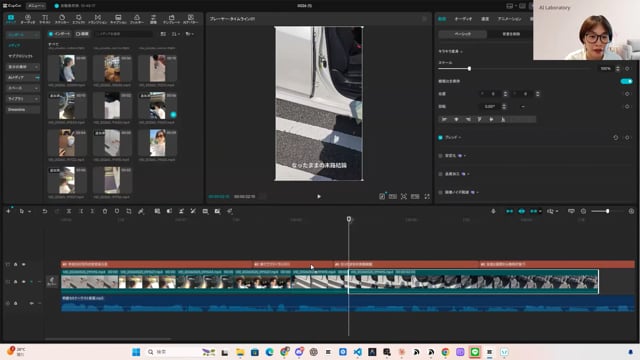Viewport: 640px width, 360px height.
Task: Hide the caption track with its eye icon
Action: point(24,264)
